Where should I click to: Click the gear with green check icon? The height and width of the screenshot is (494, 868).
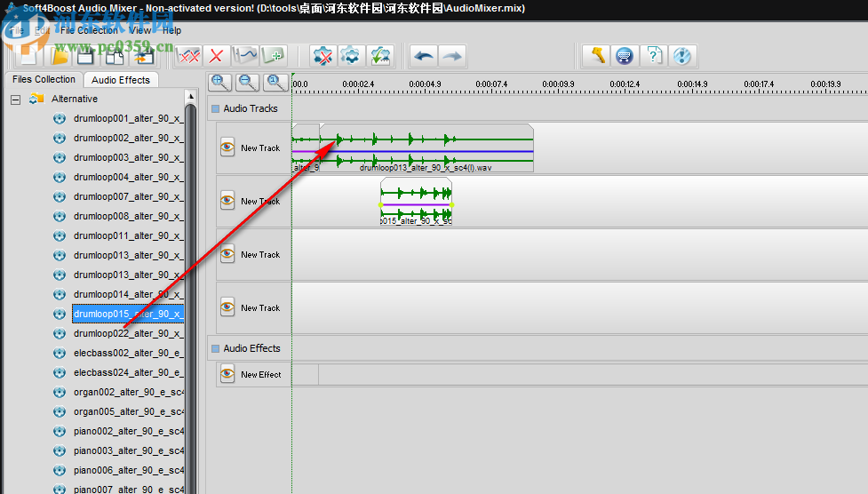[x=380, y=56]
